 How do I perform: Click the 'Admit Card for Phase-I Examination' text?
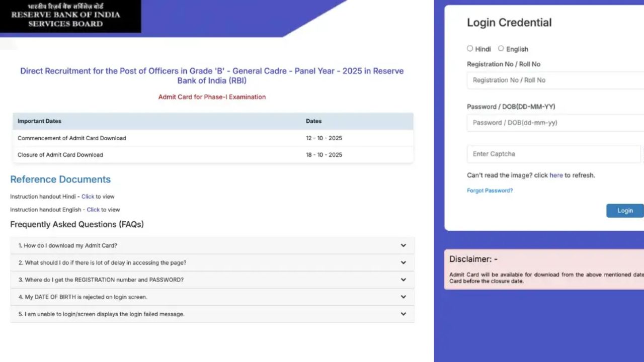coord(212,97)
